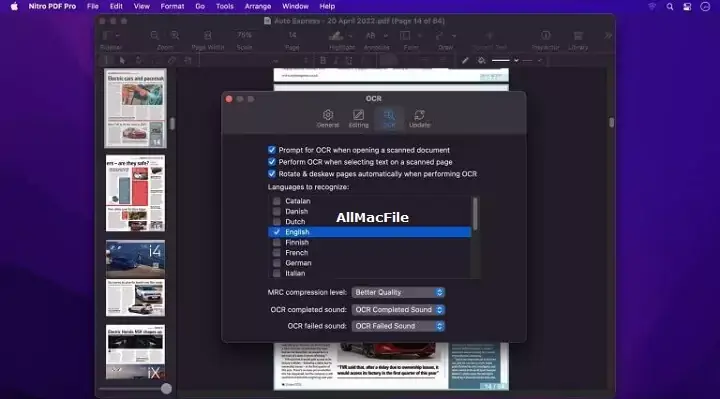The width and height of the screenshot is (720, 399).
Task: Open the General preferences tab icon
Action: (x=327, y=115)
